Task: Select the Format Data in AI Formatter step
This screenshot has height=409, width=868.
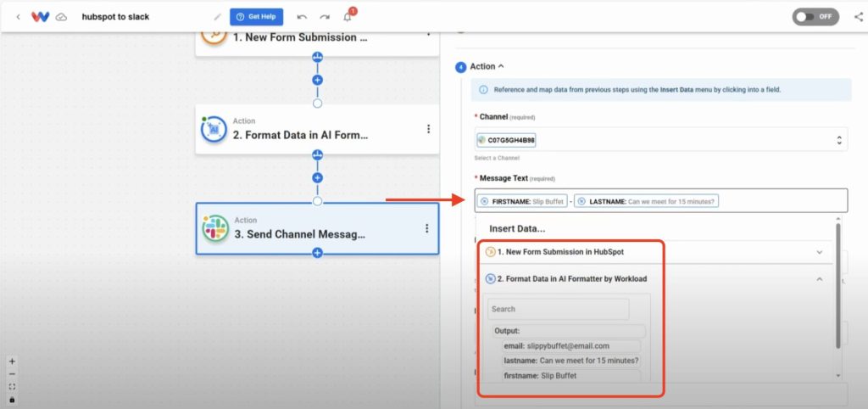Action: (x=317, y=129)
